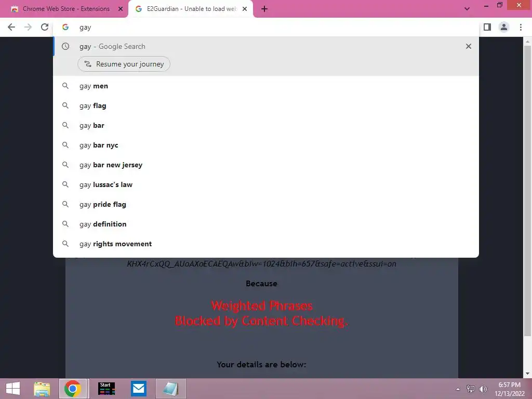The height and width of the screenshot is (399, 532).
Task: Close the E2Guardian tab
Action: coord(245,9)
